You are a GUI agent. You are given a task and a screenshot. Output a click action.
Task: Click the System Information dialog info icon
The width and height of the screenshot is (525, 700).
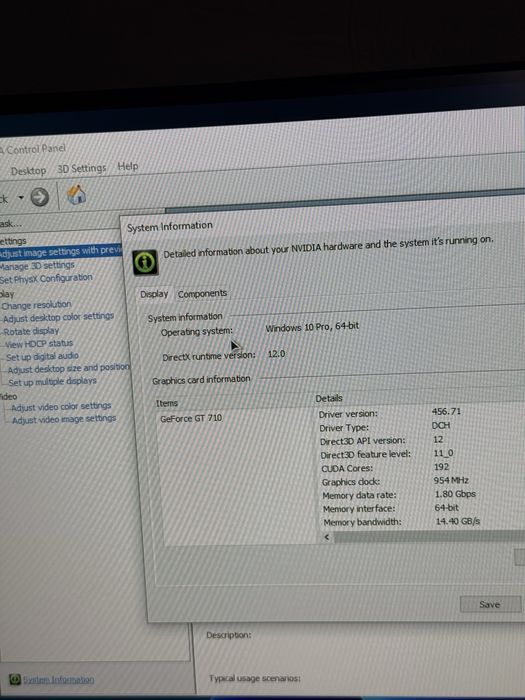pos(145,262)
